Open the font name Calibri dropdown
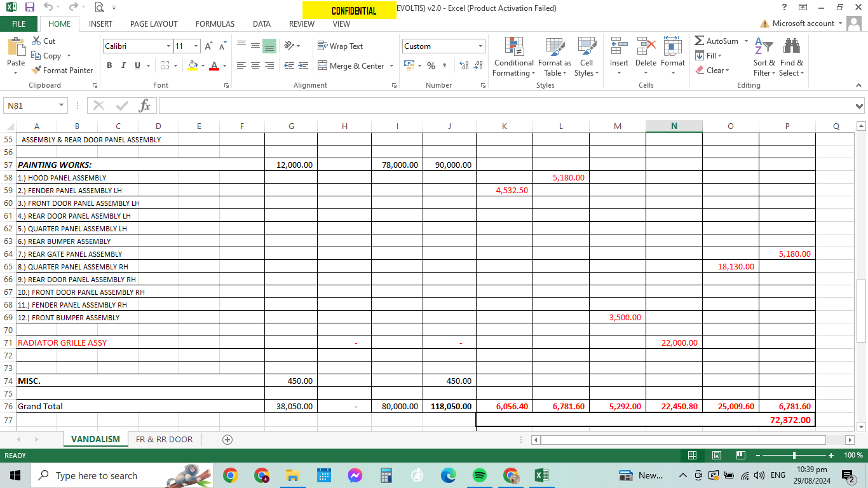Screen dimensions: 868x488 point(169,46)
